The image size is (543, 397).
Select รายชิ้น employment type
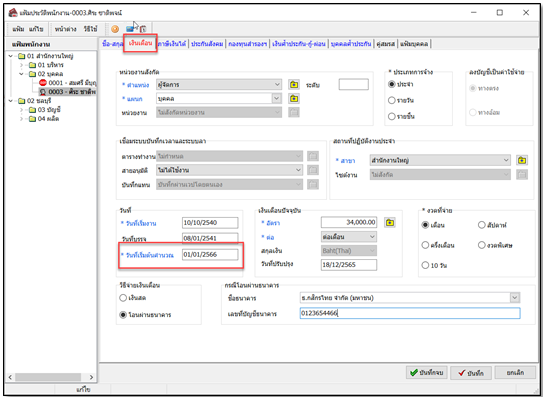pos(392,116)
